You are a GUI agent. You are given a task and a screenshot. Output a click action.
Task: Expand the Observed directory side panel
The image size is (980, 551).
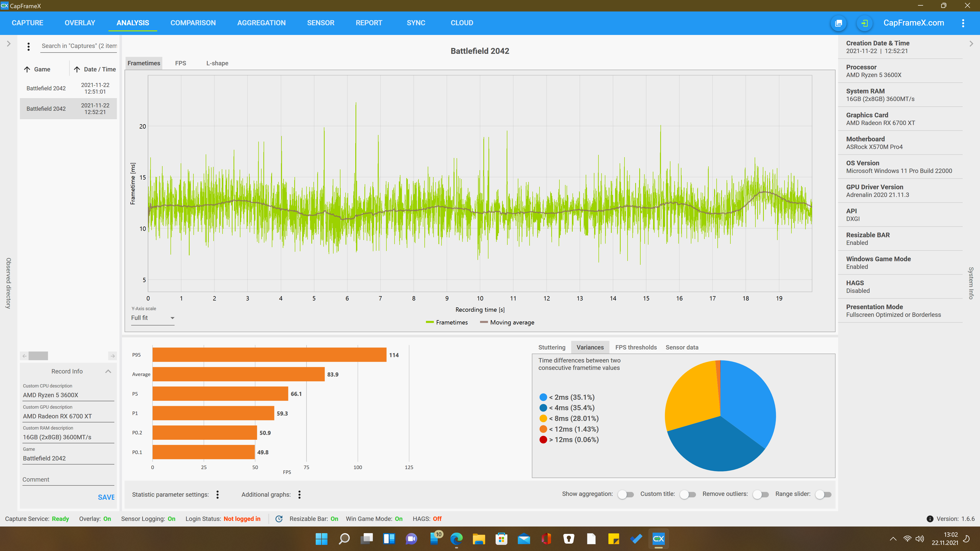pos(8,44)
